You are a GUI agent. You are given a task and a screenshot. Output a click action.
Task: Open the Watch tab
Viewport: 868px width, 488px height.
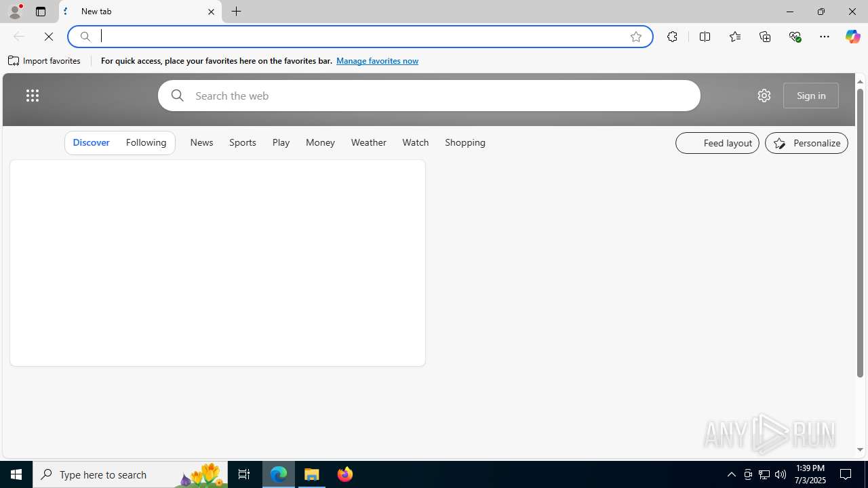[x=416, y=142]
